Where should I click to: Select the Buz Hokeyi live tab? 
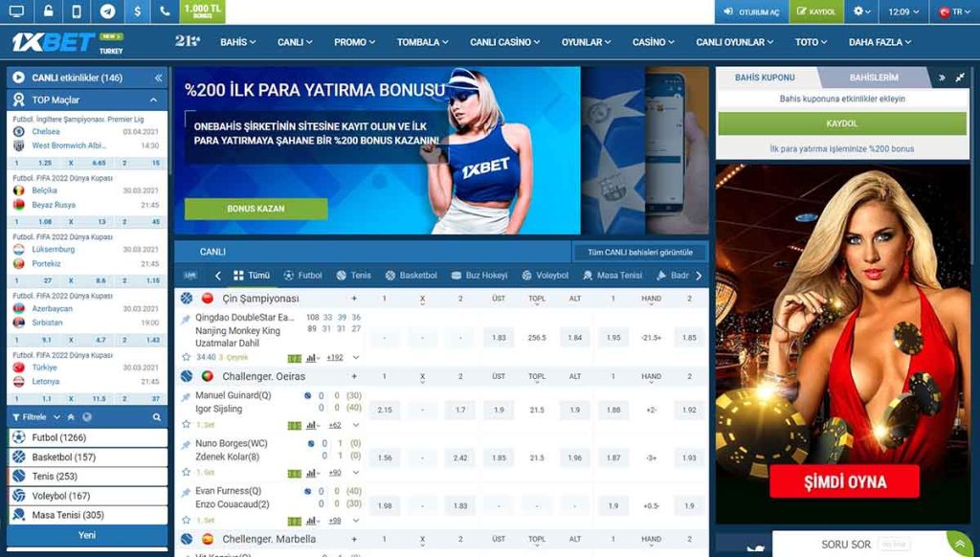pos(479,275)
